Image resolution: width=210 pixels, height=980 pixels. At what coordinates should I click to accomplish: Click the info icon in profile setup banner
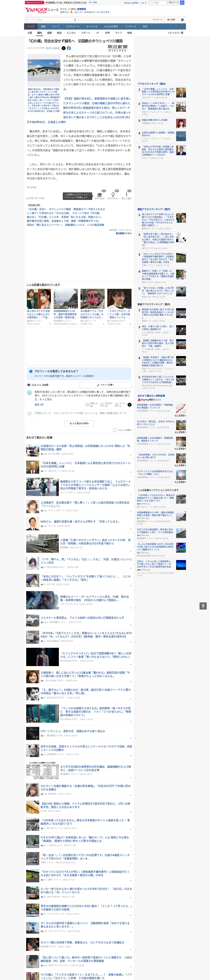(31, 371)
